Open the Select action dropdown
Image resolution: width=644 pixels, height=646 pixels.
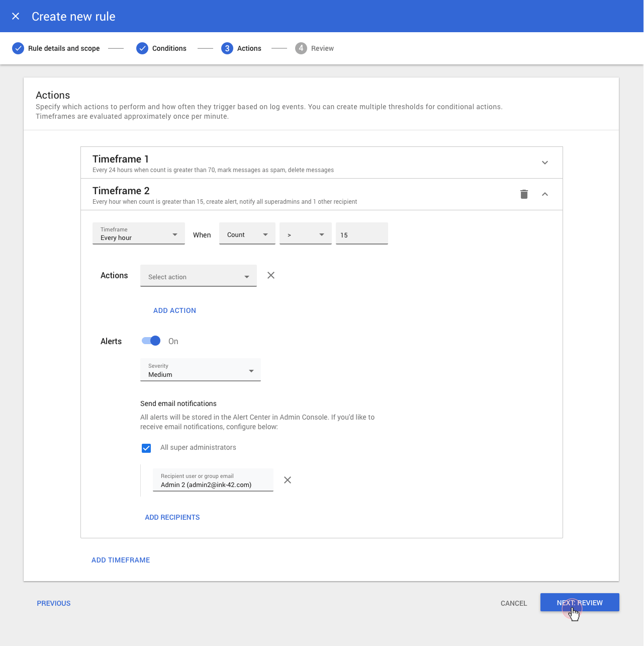[199, 276]
